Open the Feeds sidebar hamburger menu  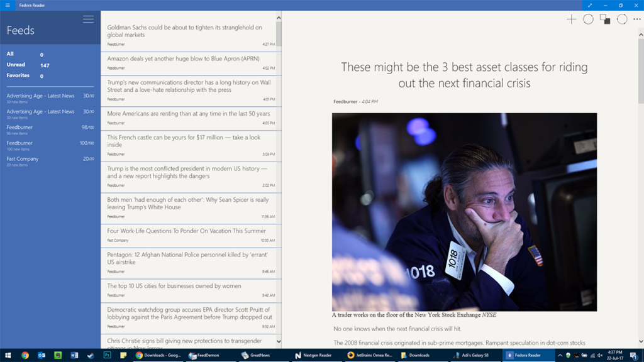pyautogui.click(x=88, y=19)
